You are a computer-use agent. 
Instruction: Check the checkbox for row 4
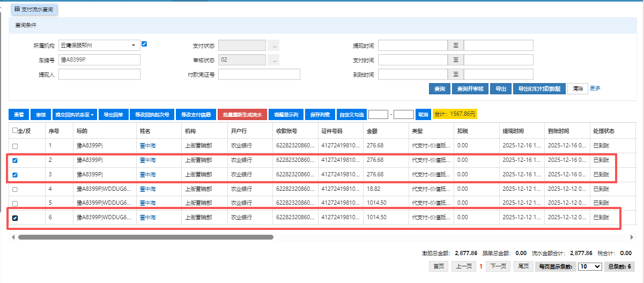15,189
